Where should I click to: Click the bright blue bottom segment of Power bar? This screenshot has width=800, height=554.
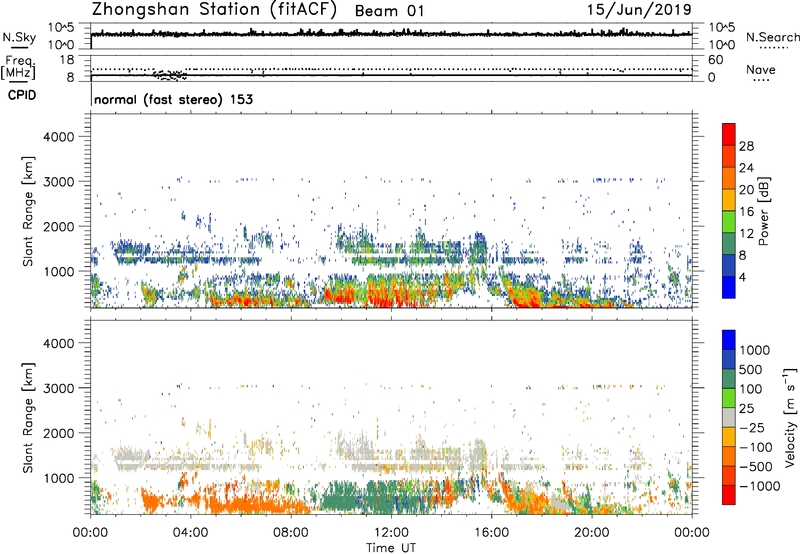729,287
